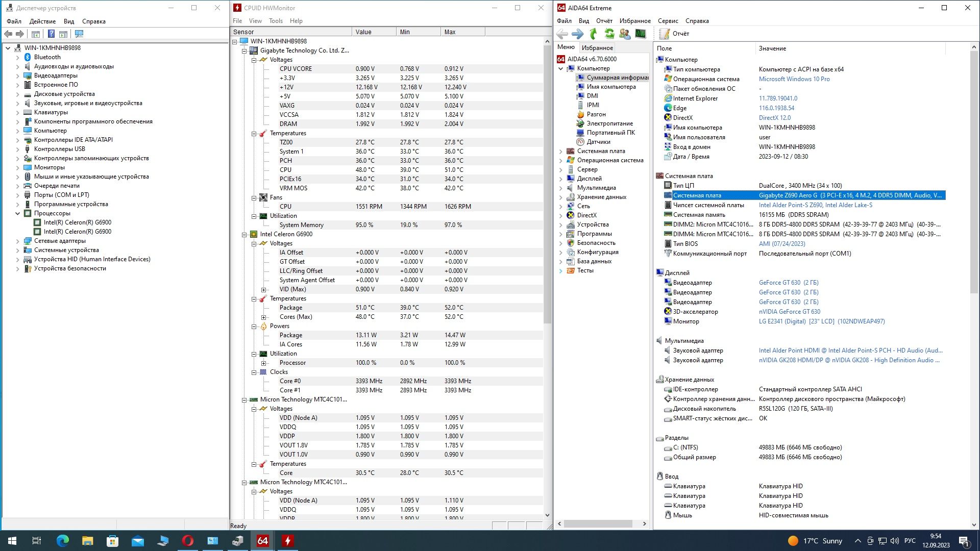Click AIDA64 forward arrow toolbar icon

(577, 34)
